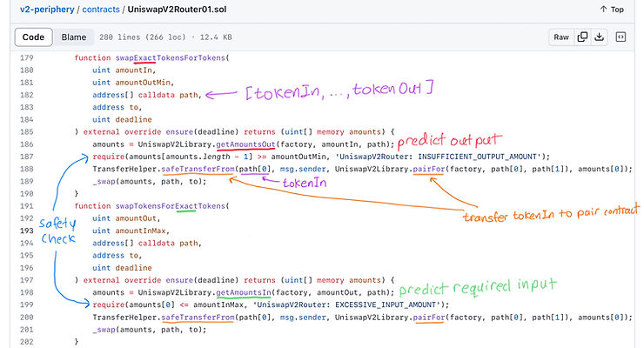
Task: Open the symbols panel icon
Action: point(621,37)
